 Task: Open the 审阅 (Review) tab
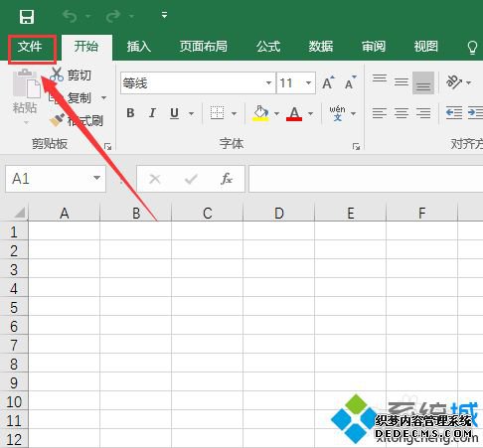pos(374,47)
